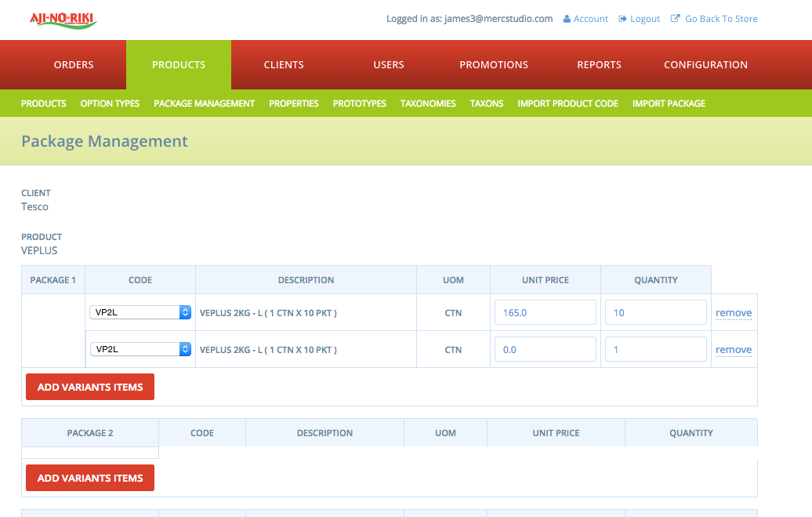
Task: Open the first VP2L code dropdown
Action: (141, 312)
